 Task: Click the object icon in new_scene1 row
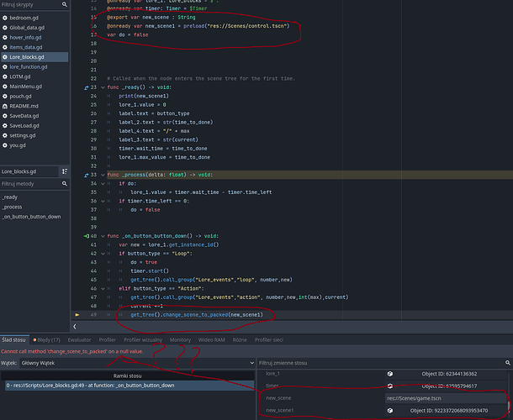[x=390, y=411]
